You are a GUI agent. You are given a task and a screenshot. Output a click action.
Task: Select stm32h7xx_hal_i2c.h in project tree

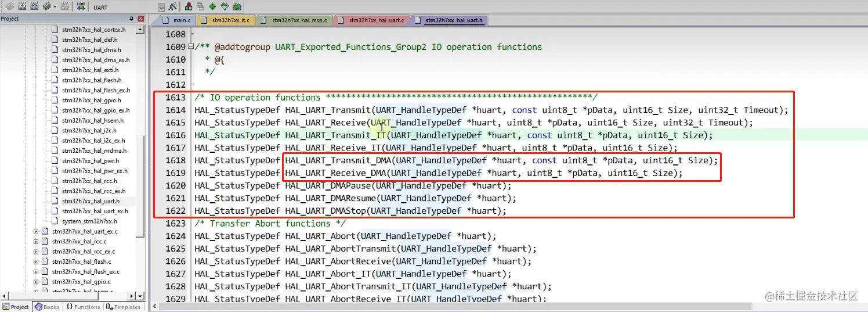click(89, 130)
